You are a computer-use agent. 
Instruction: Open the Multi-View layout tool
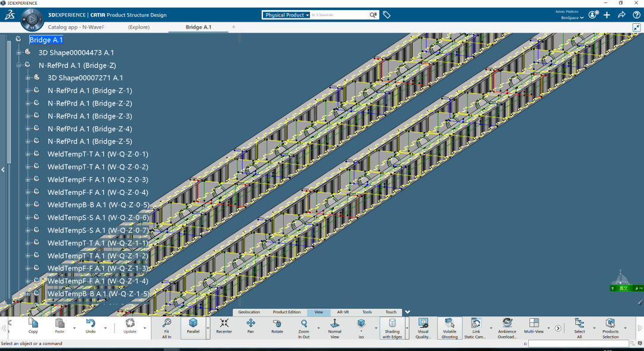click(534, 325)
